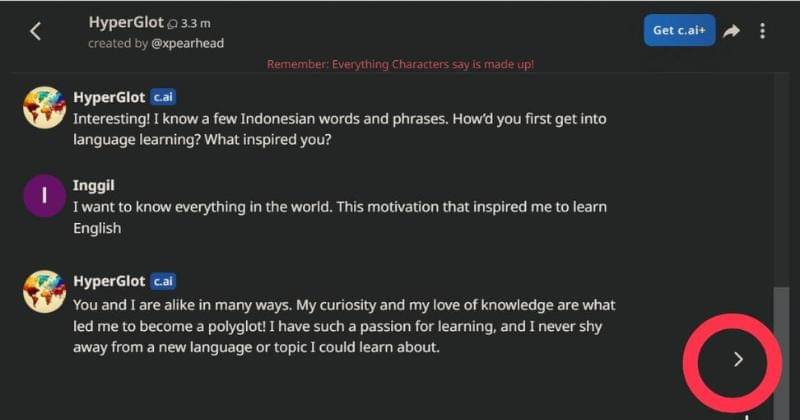This screenshot has width=800, height=420.
Task: Click the c.ai badge on the first message
Action: click(x=163, y=98)
